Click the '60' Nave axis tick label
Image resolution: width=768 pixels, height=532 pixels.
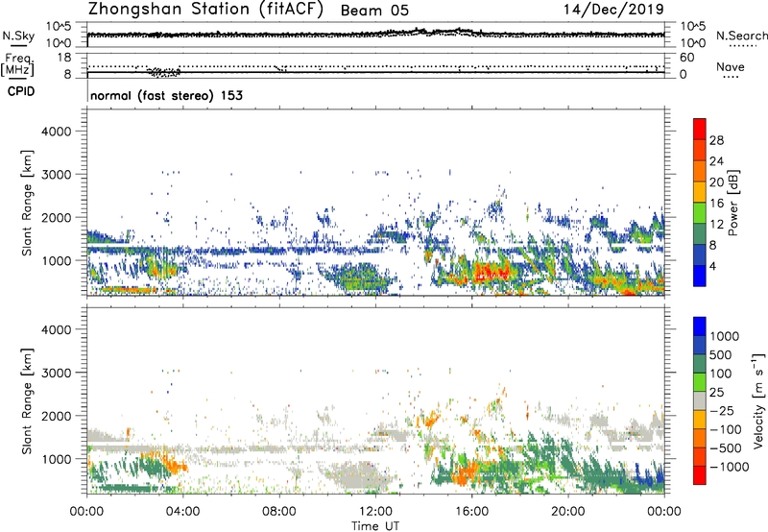[x=686, y=58]
